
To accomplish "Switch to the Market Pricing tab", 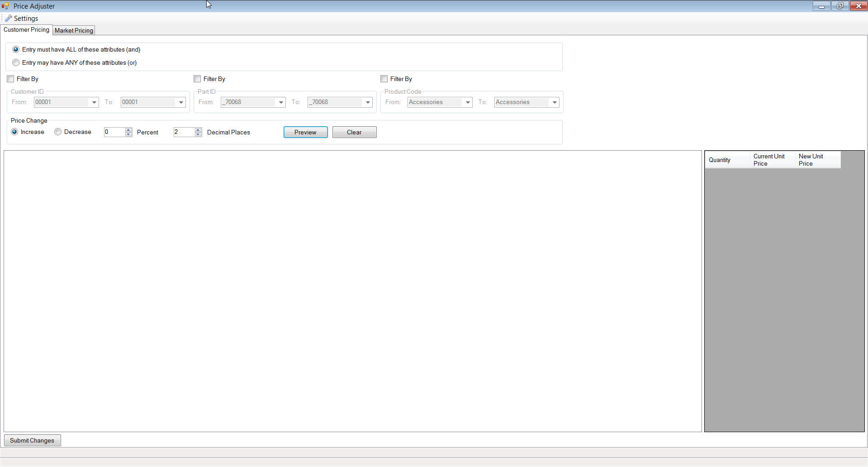I will pyautogui.click(x=74, y=30).
